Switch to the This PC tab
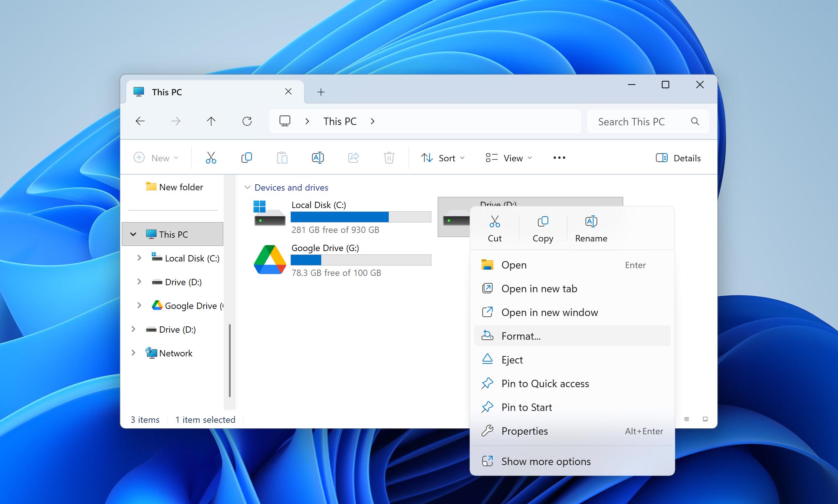The width and height of the screenshot is (838, 504). pos(167,92)
